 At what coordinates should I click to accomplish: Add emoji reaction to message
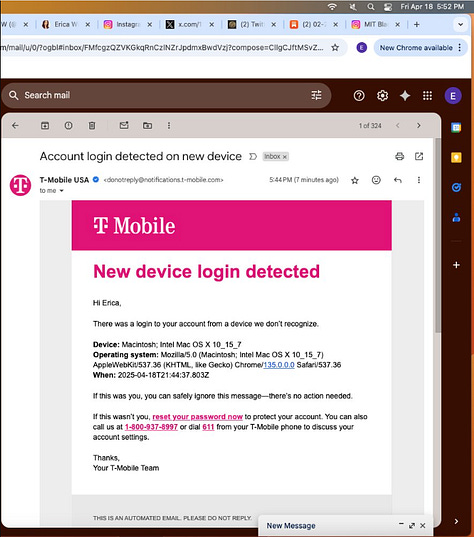376,180
